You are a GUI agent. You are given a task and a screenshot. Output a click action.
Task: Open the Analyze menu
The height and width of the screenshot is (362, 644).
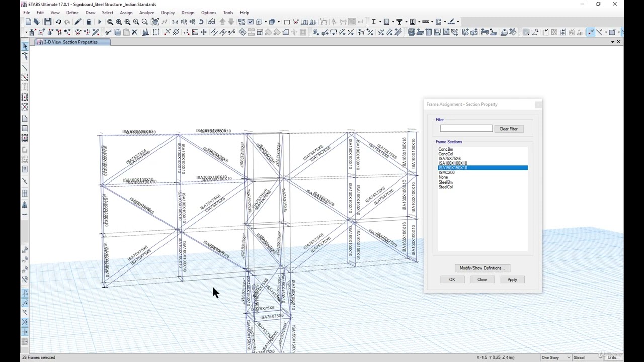click(x=147, y=13)
